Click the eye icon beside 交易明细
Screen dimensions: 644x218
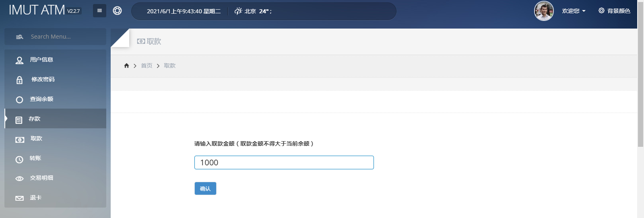[x=19, y=179]
